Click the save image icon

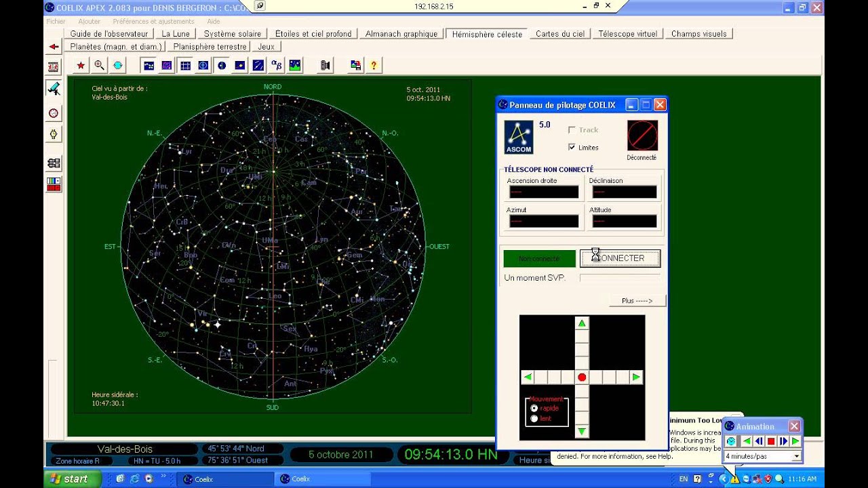tap(355, 65)
